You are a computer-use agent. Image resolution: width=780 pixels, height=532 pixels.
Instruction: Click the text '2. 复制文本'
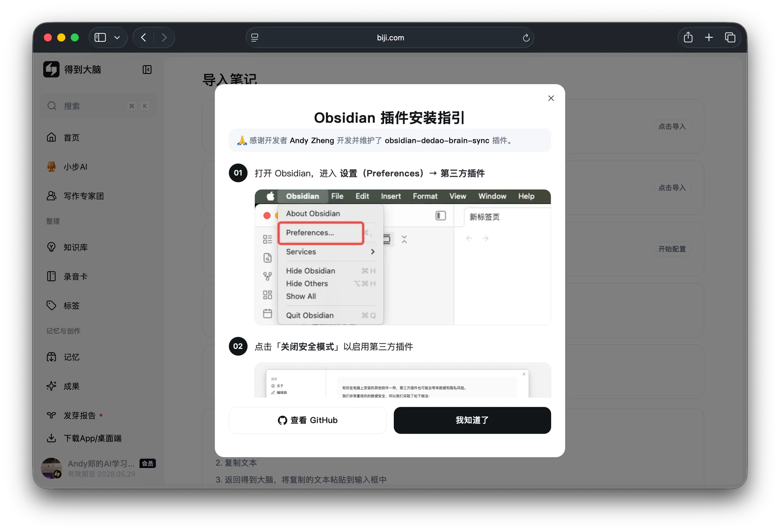point(236,463)
